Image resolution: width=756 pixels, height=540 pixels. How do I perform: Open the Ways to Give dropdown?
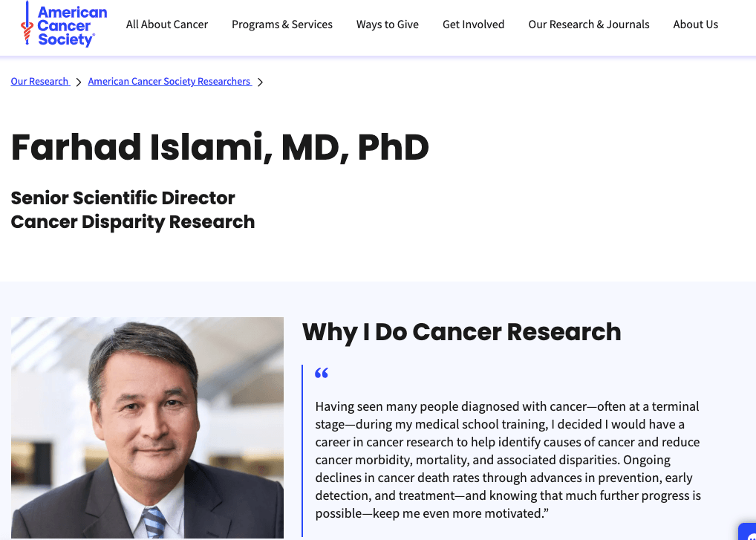click(x=388, y=25)
